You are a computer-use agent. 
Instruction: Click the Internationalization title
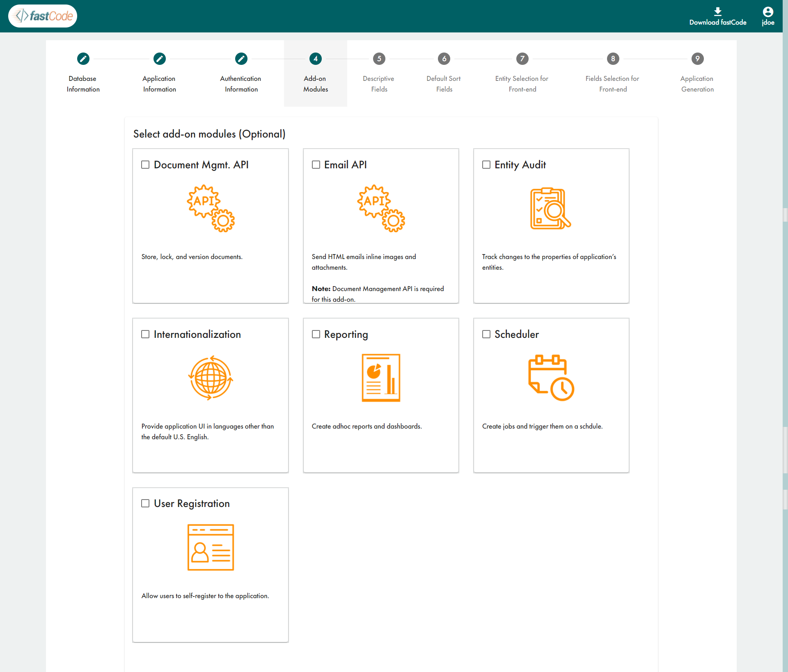point(197,334)
